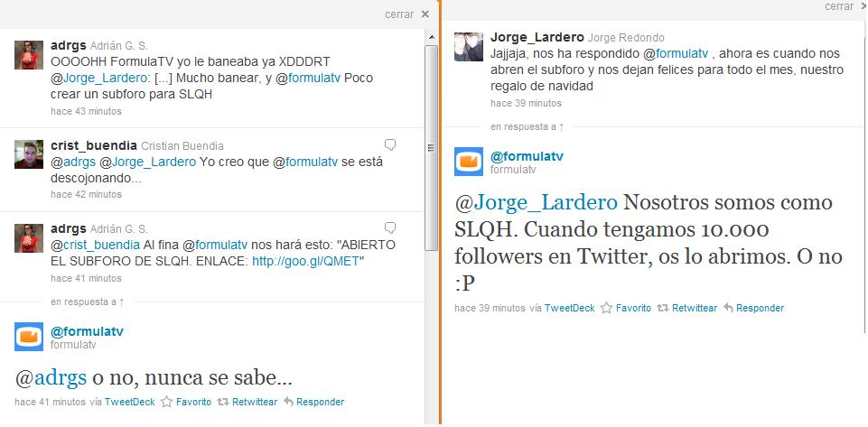Click the left panel scrollbar up arrow
This screenshot has height=427, width=868.
(x=431, y=37)
